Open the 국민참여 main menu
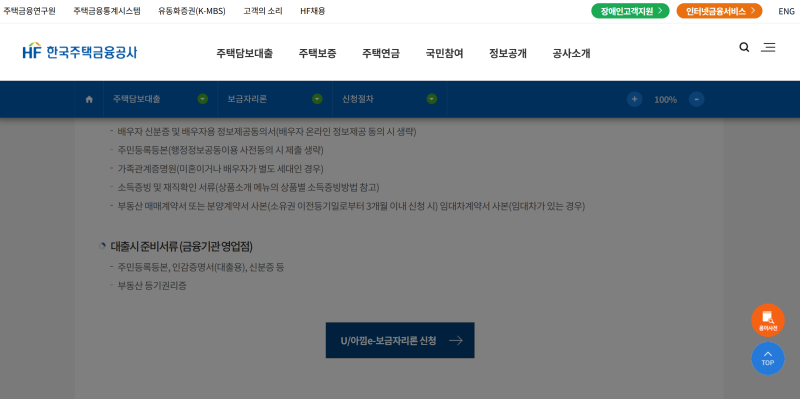Viewport: 800px width, 399px height. pyautogui.click(x=444, y=53)
